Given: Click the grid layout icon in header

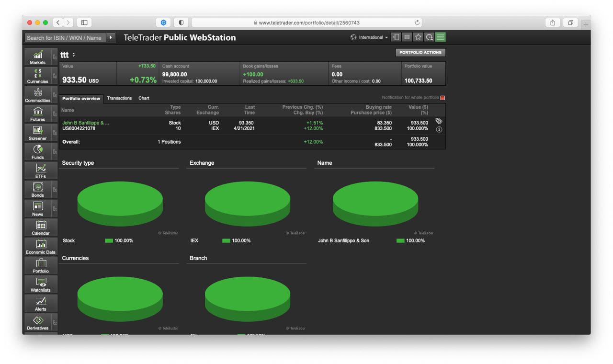Looking at the screenshot, I should (x=407, y=37).
